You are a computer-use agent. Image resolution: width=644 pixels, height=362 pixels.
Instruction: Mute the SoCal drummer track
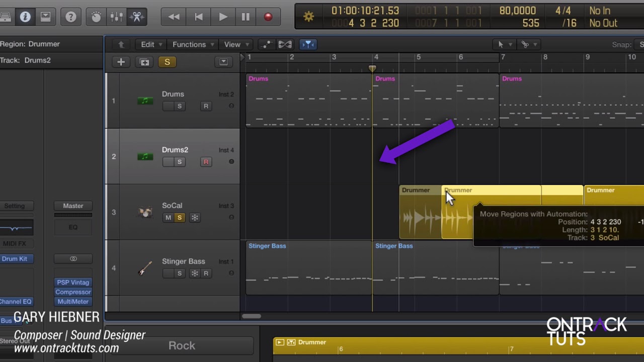pos(168,218)
